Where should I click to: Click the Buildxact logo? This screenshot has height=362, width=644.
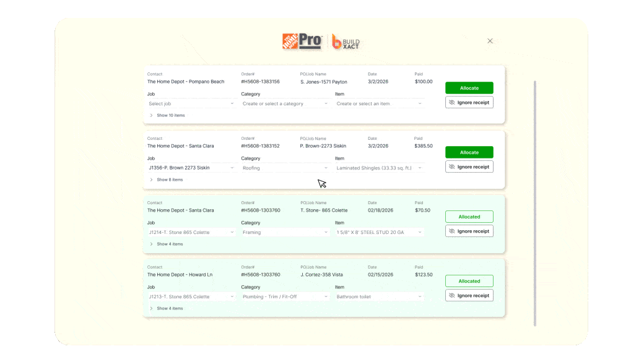click(345, 41)
